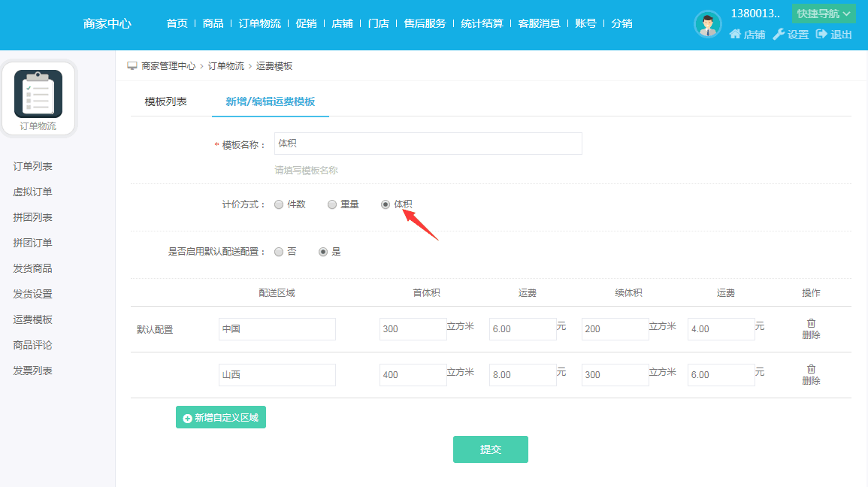The image size is (868, 487).
Task: Expand the 快捷导航 dropdown
Action: pyautogui.click(x=824, y=14)
